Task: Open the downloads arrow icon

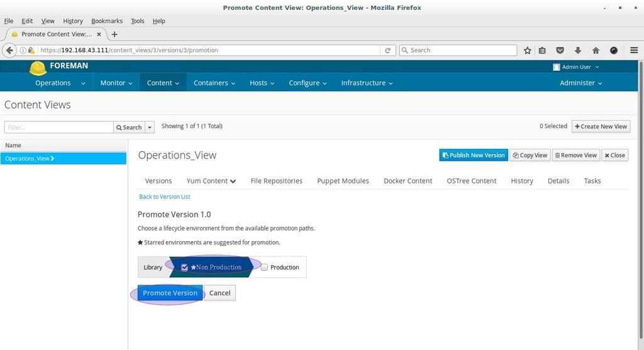Action: 578,50
